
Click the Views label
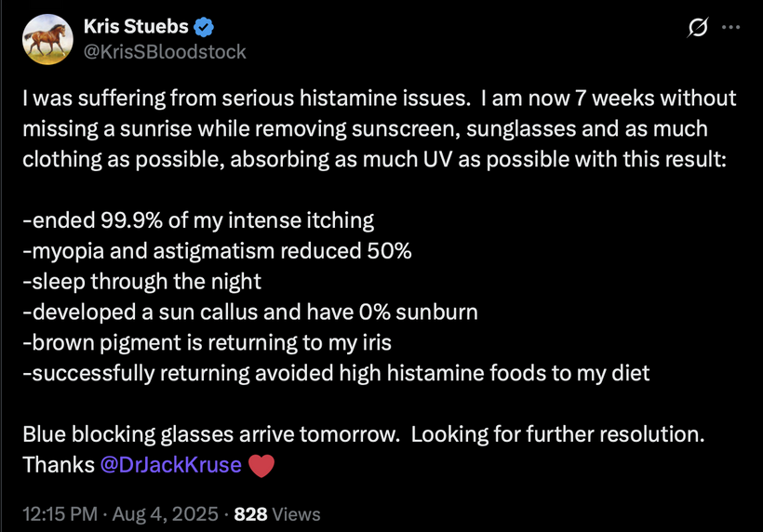pyautogui.click(x=296, y=514)
